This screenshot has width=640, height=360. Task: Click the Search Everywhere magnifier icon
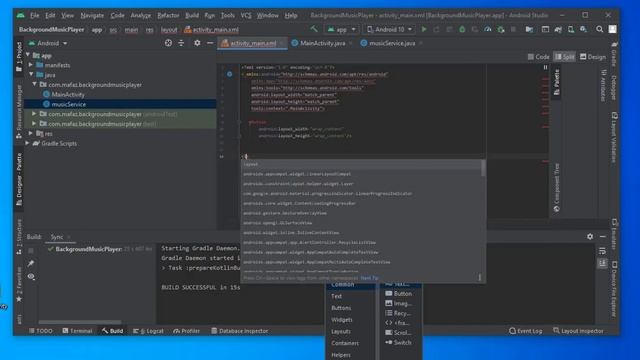click(599, 29)
